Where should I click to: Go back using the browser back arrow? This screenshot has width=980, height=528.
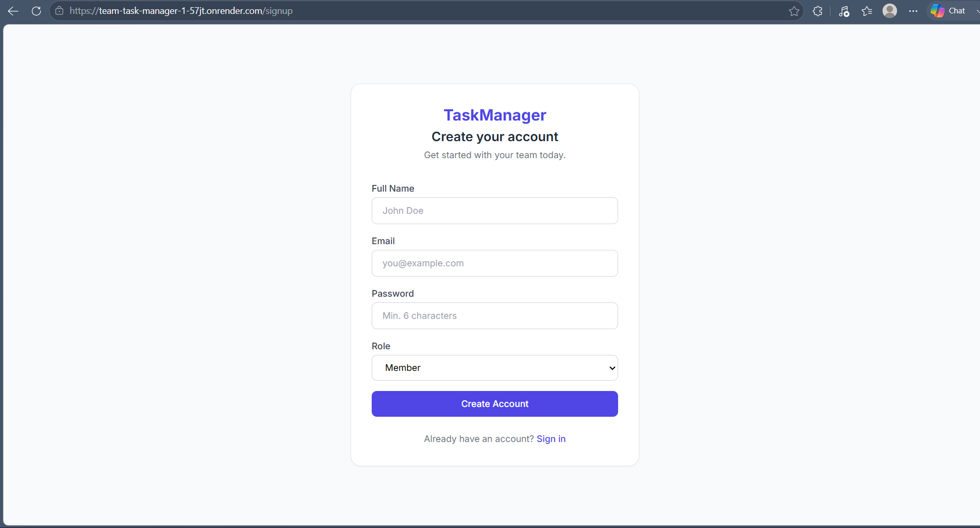tap(13, 11)
